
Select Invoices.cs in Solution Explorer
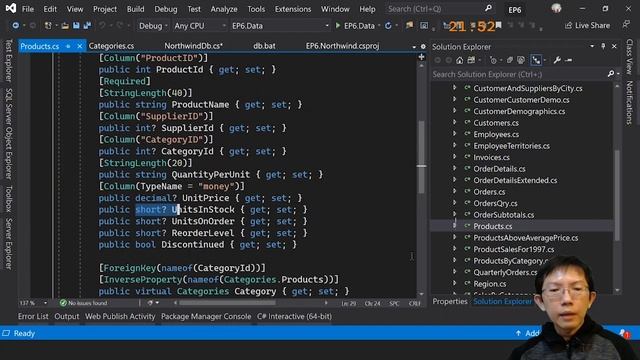coord(491,157)
